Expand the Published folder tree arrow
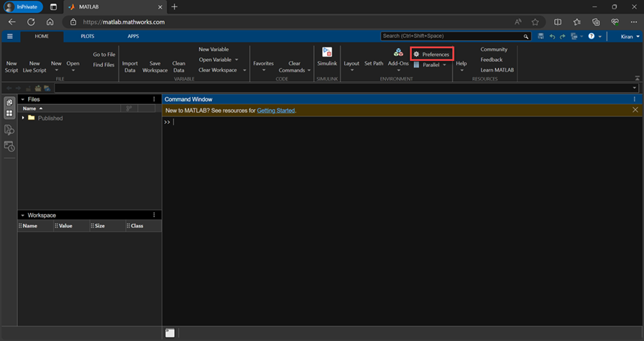Image resolution: width=644 pixels, height=341 pixels. point(23,118)
